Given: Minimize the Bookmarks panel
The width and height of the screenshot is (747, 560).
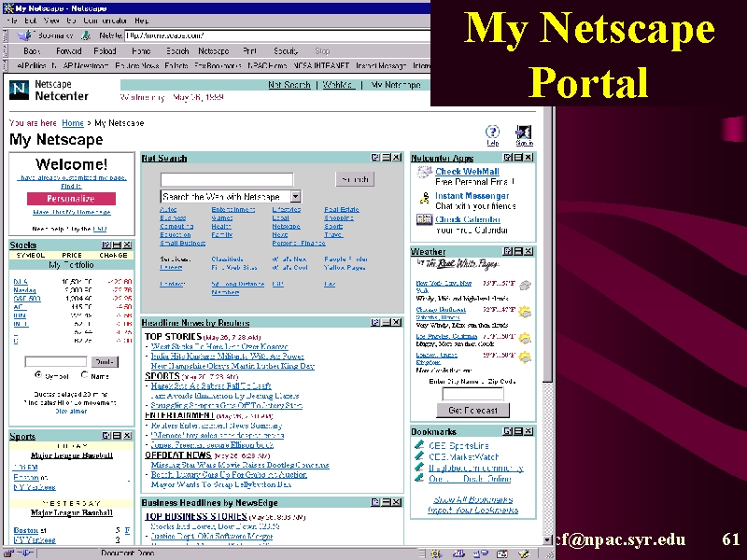Looking at the screenshot, I should pyautogui.click(x=518, y=431).
